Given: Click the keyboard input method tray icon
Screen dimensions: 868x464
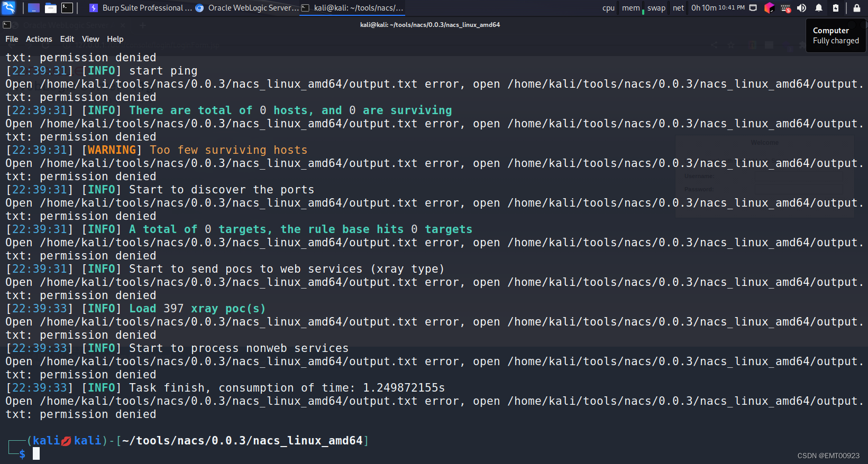Looking at the screenshot, I should click(786, 8).
